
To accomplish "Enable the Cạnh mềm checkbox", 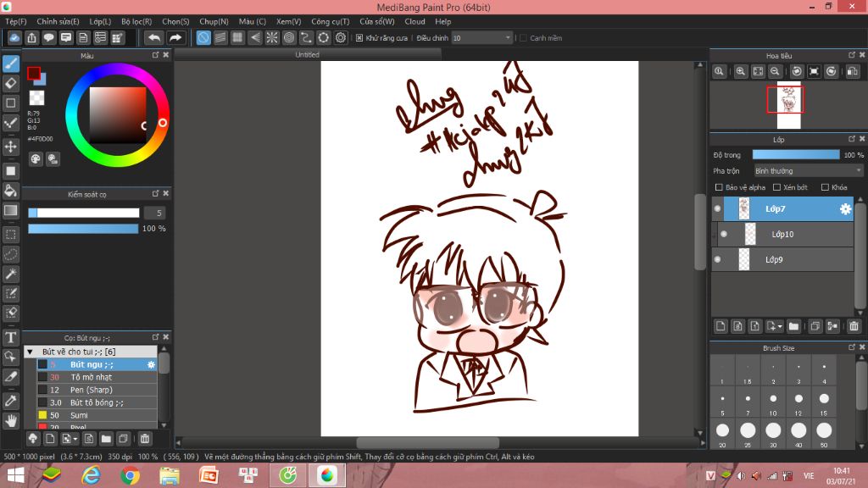I will pos(523,37).
